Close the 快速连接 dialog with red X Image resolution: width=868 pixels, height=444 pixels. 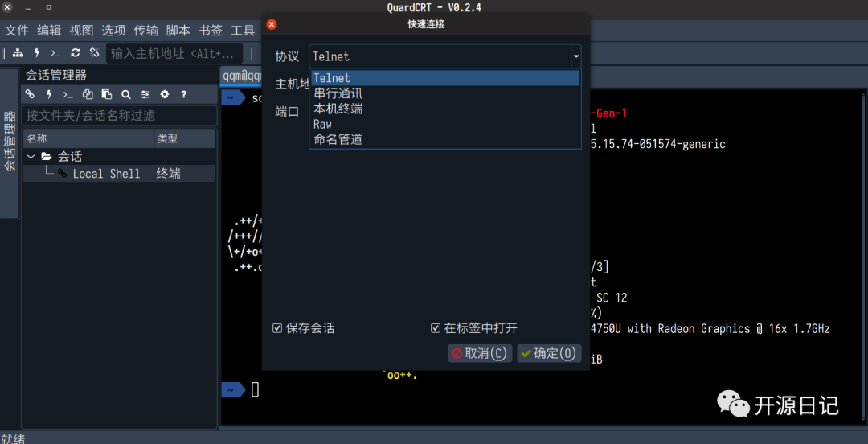272,24
